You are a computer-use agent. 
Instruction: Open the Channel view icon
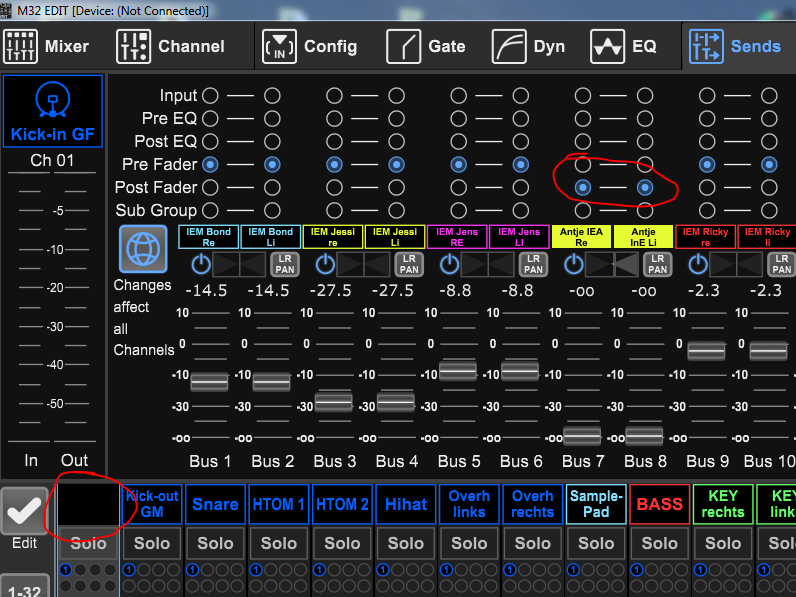[x=134, y=46]
